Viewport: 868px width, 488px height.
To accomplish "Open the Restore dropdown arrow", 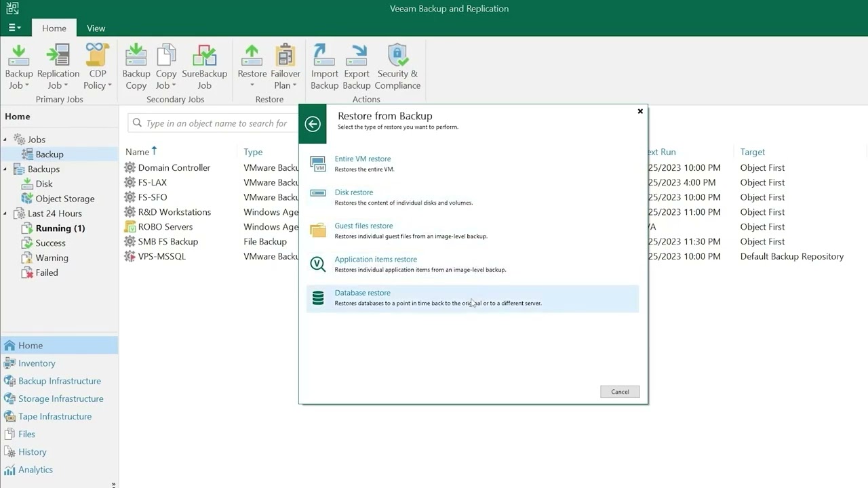I will click(252, 85).
